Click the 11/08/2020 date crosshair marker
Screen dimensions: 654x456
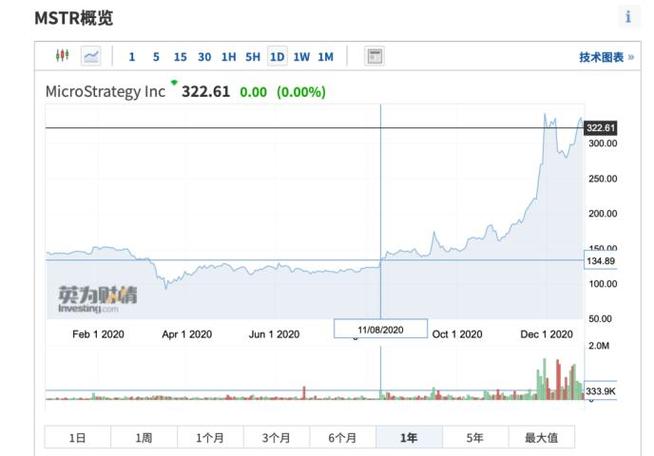380,329
